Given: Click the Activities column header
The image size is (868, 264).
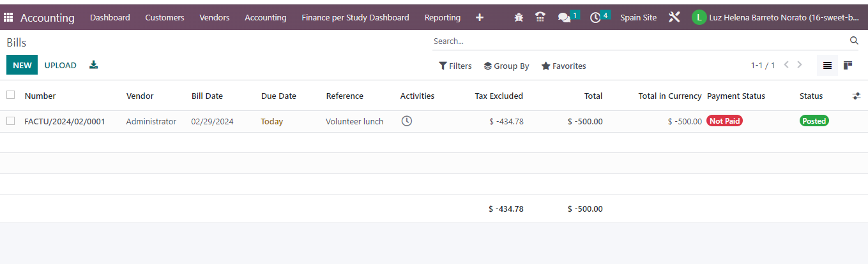Looking at the screenshot, I should 417,96.
